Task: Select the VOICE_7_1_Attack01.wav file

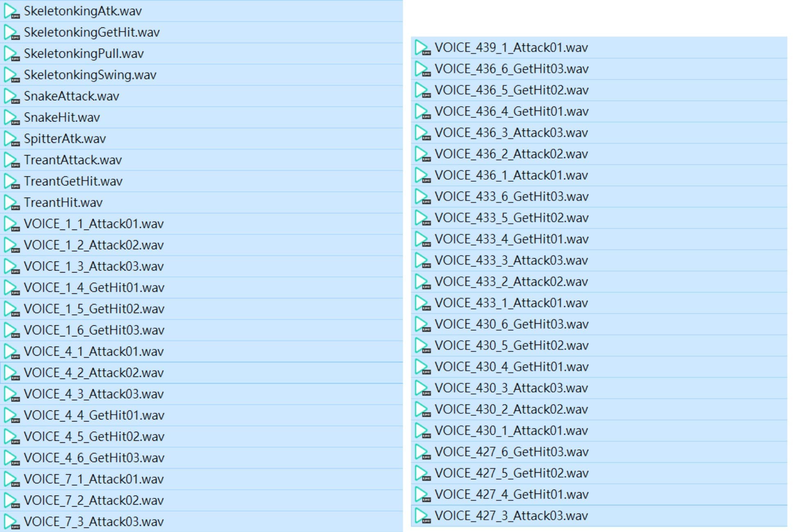Action: coord(94,479)
